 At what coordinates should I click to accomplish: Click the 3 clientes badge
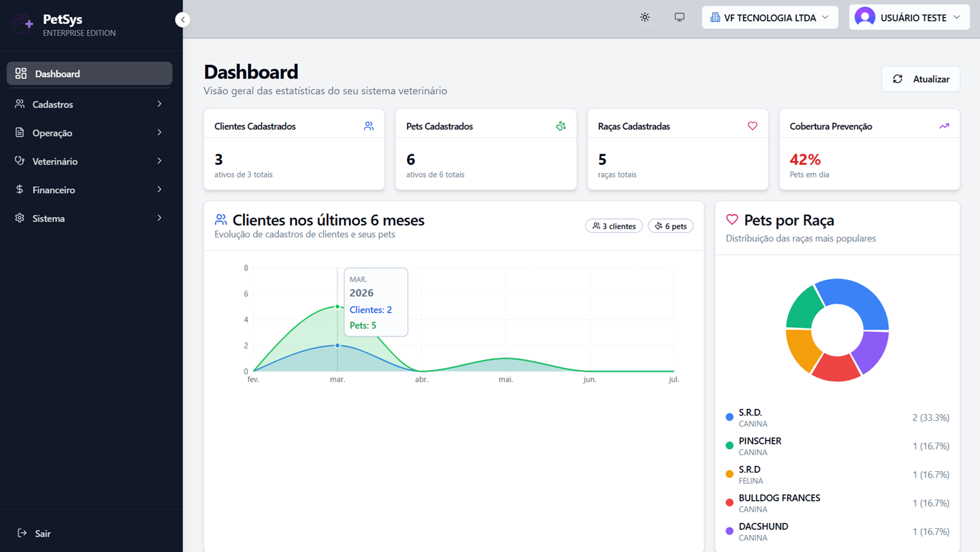(x=614, y=226)
